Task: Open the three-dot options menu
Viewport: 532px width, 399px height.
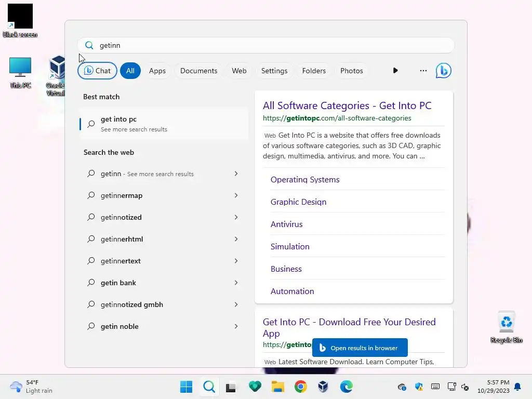Action: point(423,71)
